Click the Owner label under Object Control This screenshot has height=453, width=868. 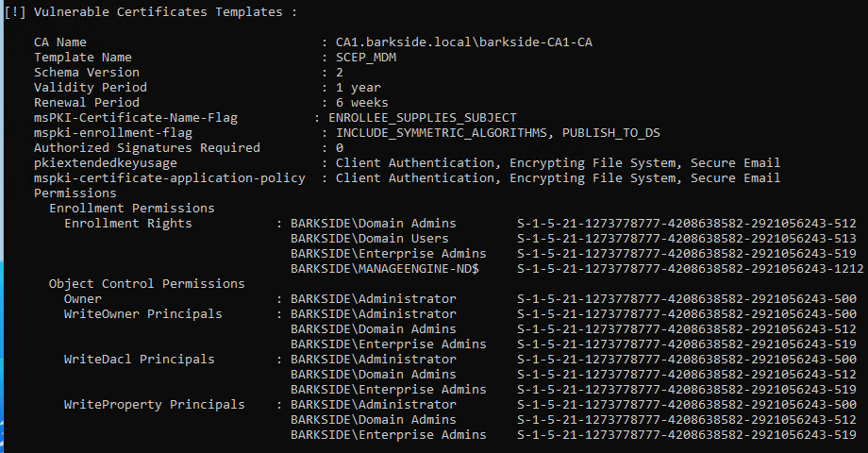83,298
